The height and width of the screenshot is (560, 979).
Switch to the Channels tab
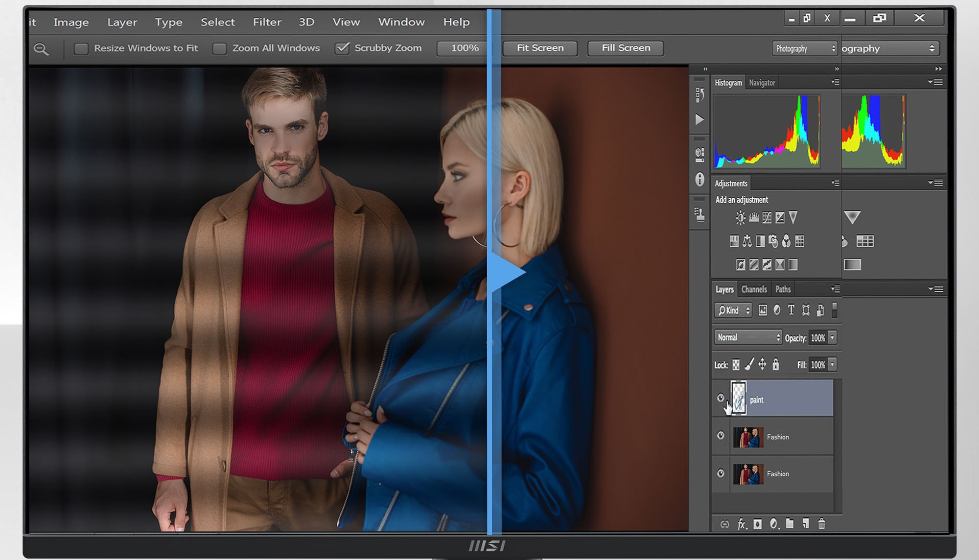(754, 289)
